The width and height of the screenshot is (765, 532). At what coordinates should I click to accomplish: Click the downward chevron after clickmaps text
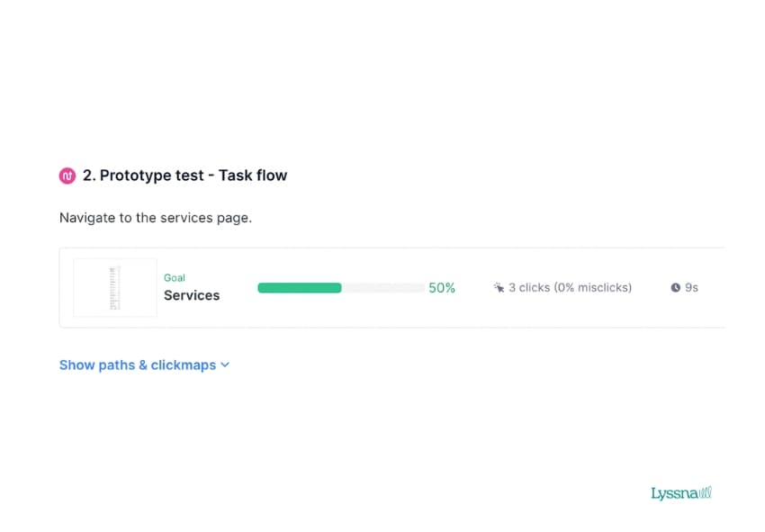[x=225, y=365]
